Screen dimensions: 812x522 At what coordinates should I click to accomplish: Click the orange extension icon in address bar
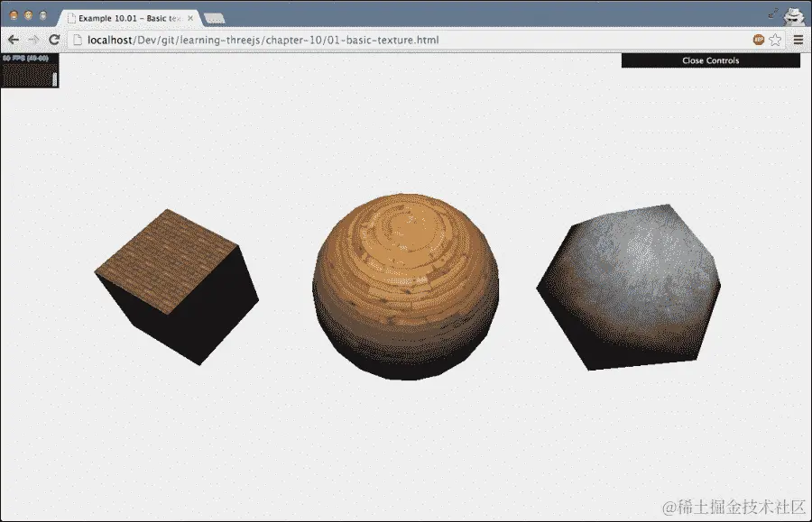759,40
